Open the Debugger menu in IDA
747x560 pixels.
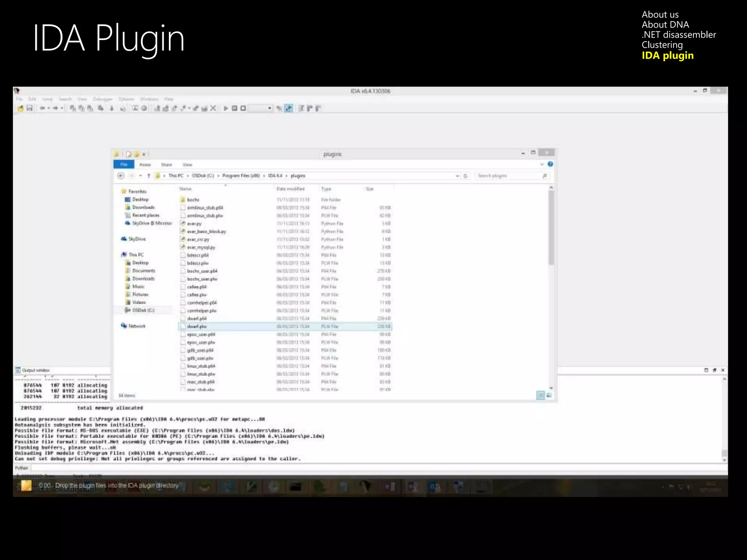pyautogui.click(x=102, y=99)
